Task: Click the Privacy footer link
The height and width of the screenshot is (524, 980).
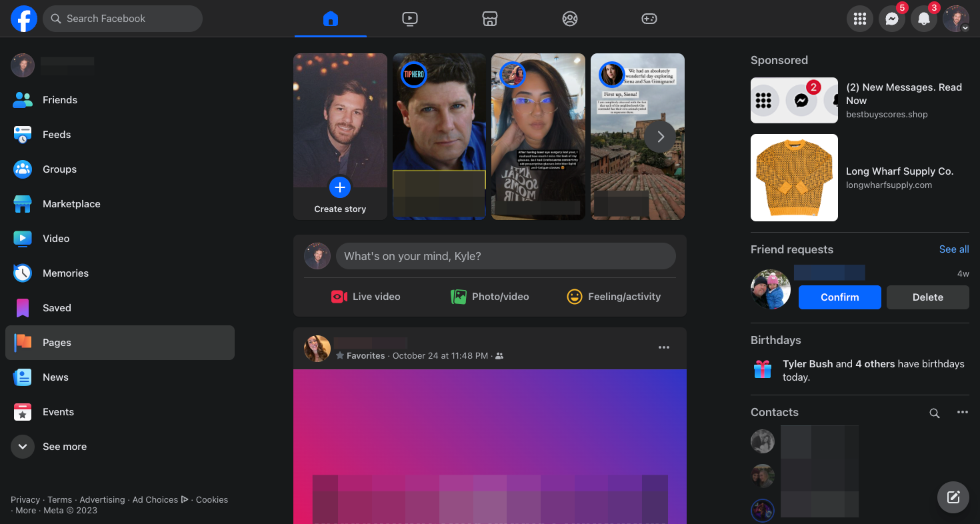Action: [25, 499]
